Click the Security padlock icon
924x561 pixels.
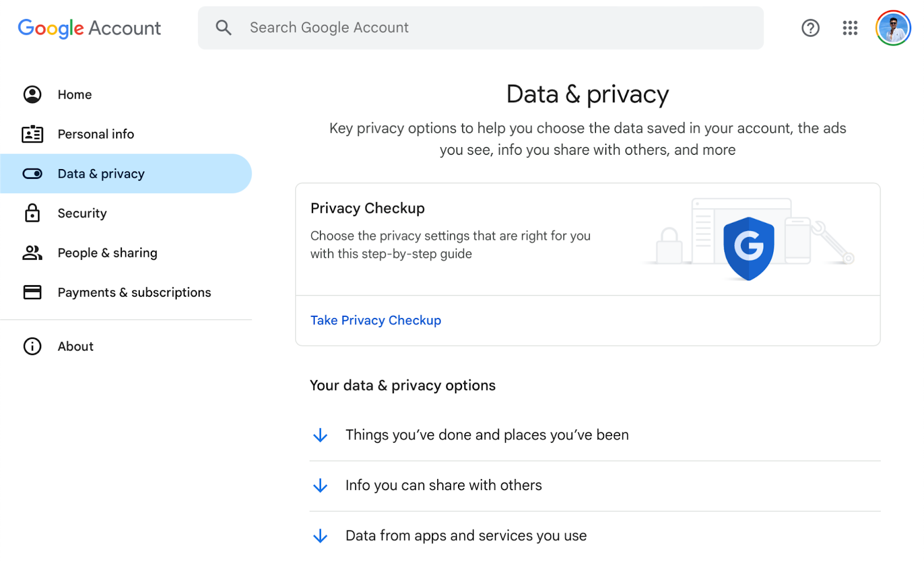(32, 213)
